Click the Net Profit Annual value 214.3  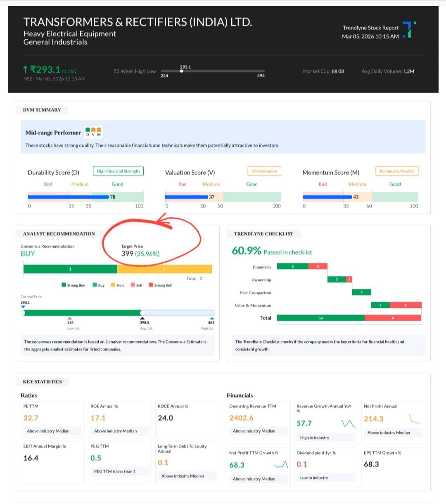tap(374, 419)
